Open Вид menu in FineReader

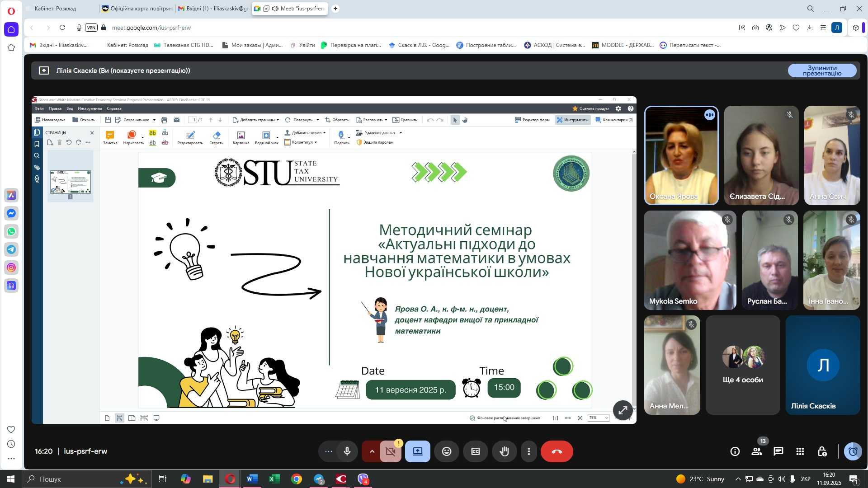70,108
